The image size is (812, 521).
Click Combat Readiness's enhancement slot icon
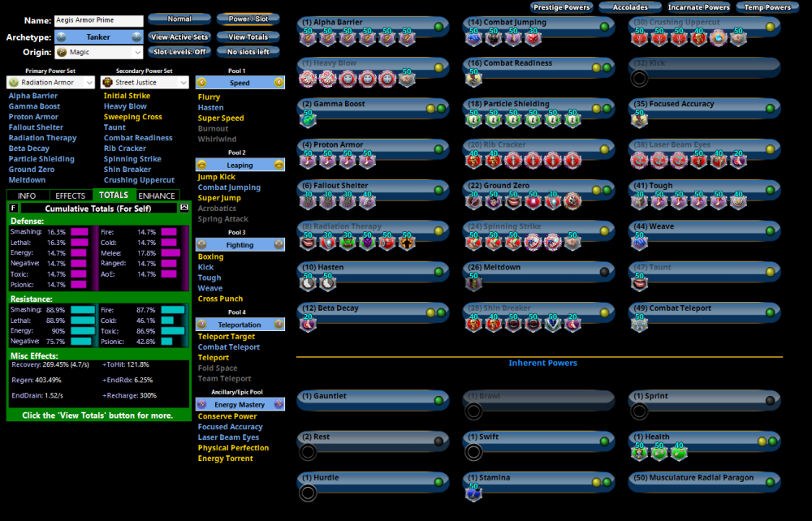click(473, 79)
